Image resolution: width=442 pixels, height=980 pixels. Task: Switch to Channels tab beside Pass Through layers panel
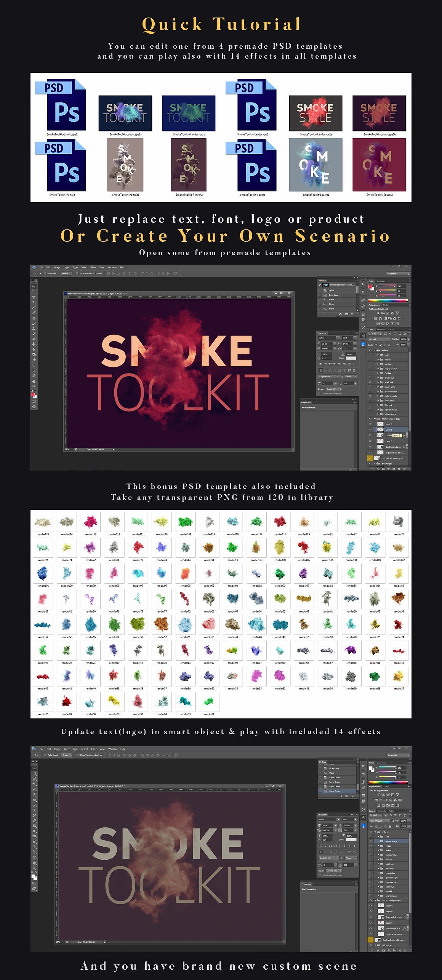(381, 811)
